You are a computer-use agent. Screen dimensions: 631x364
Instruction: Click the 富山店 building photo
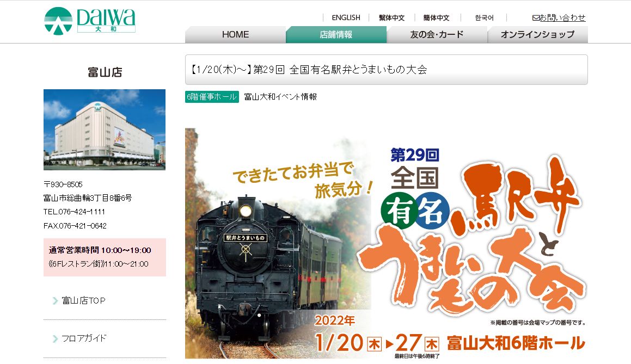point(105,129)
